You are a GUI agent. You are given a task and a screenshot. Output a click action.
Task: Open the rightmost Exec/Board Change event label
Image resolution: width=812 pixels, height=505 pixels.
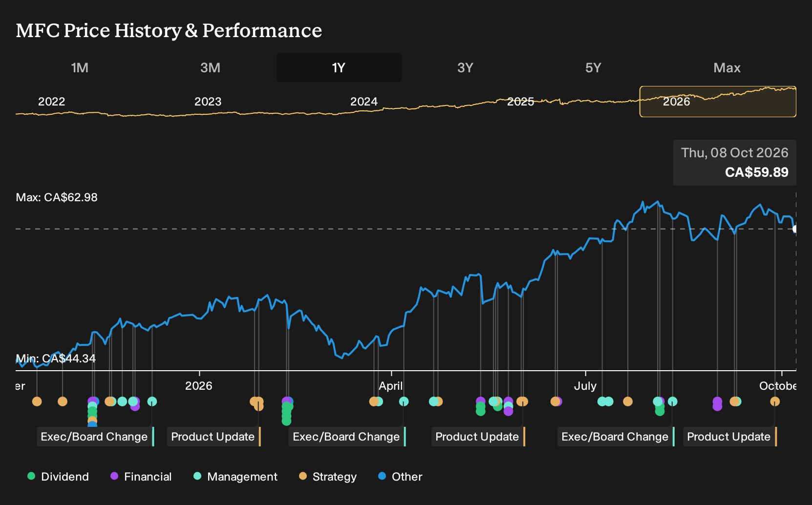616,437
